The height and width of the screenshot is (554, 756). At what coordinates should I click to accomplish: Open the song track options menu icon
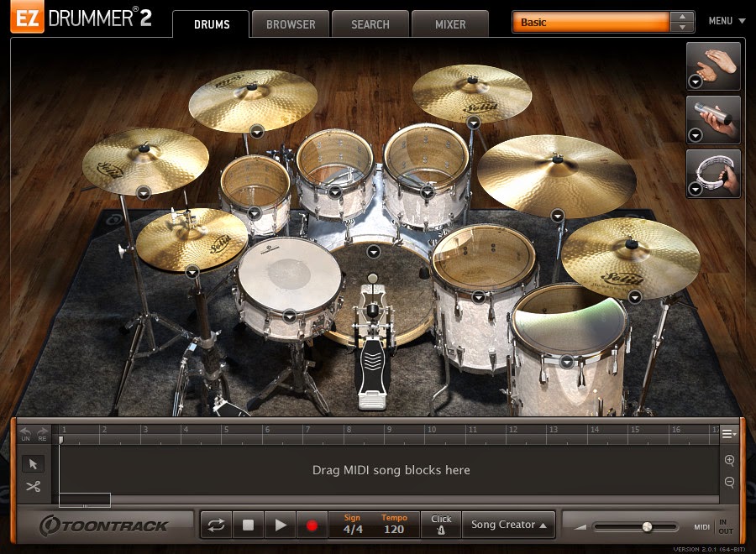tap(728, 434)
